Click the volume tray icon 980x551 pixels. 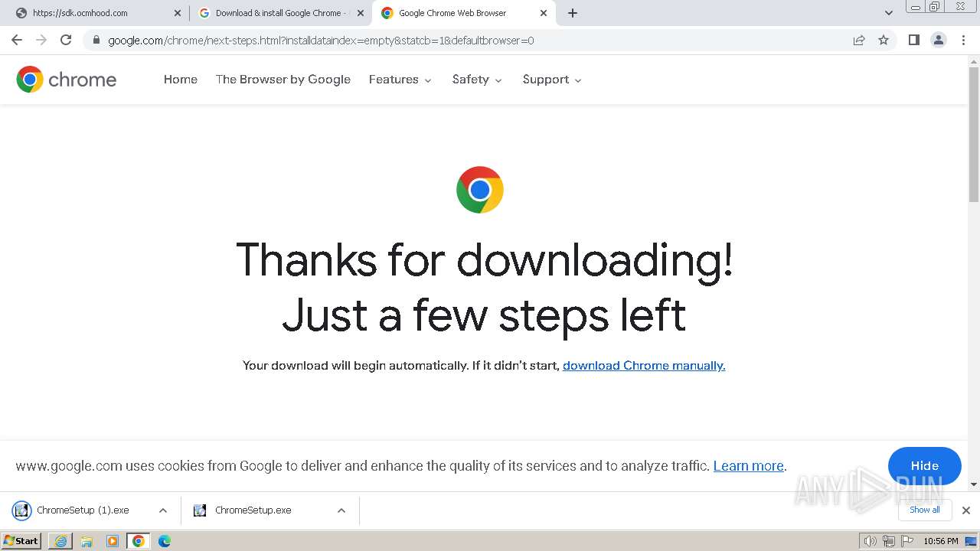[x=871, y=541]
